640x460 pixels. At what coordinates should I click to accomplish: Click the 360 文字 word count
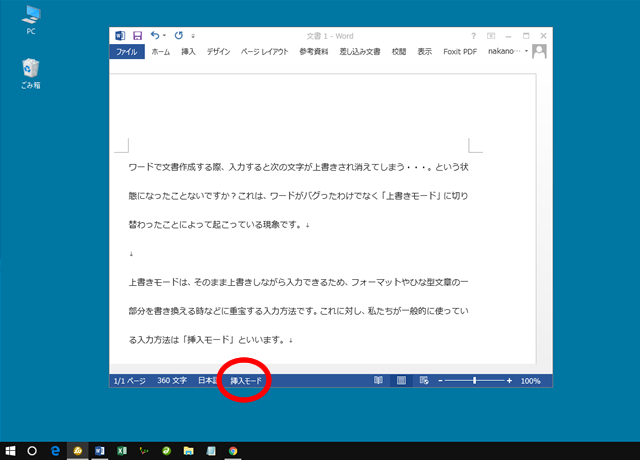[170, 381]
